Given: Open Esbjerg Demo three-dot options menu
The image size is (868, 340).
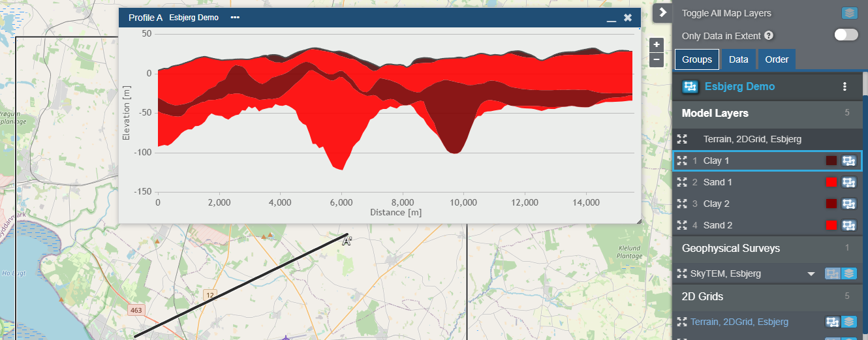Looking at the screenshot, I should 845,87.
